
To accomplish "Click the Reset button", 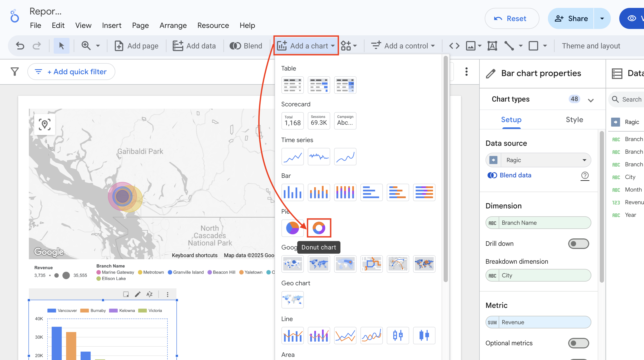I will 512,18.
